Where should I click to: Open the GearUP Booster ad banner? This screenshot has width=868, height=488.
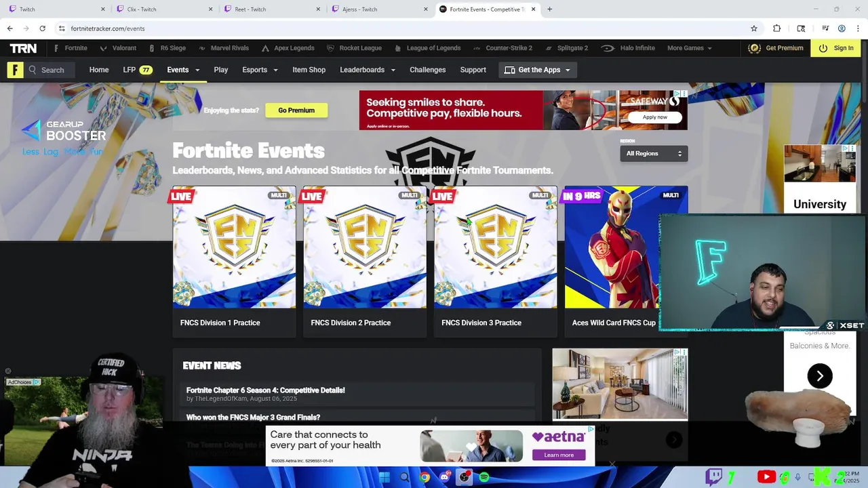pos(63,138)
